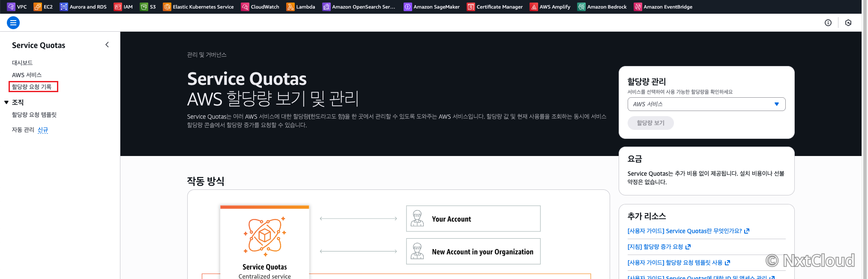Click the 작동 방식 heading
The image size is (868, 279).
pyautogui.click(x=206, y=181)
